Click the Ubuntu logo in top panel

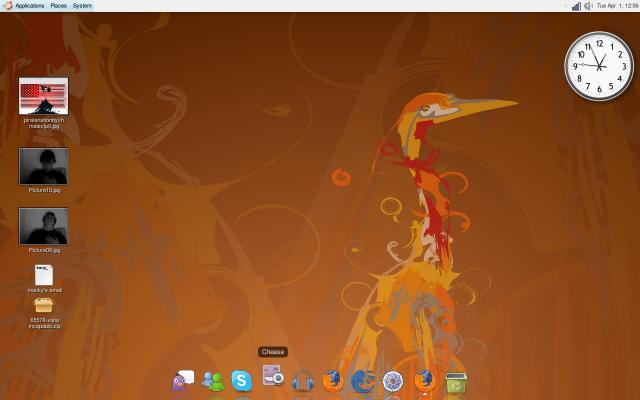[x=7, y=5]
